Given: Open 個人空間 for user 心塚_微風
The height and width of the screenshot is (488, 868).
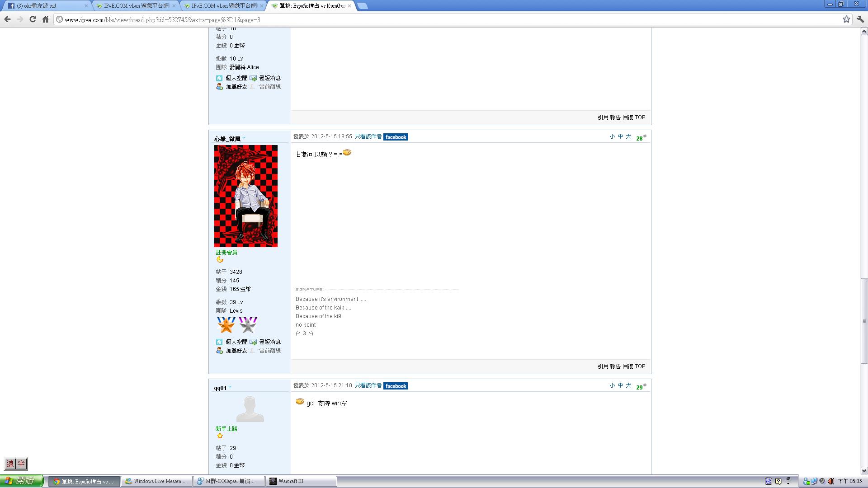Looking at the screenshot, I should (236, 342).
